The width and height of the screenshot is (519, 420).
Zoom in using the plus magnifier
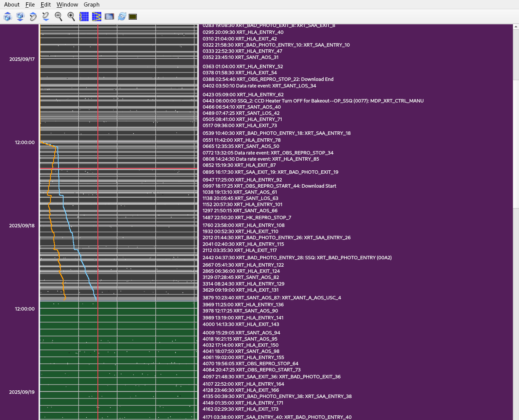[x=71, y=17]
